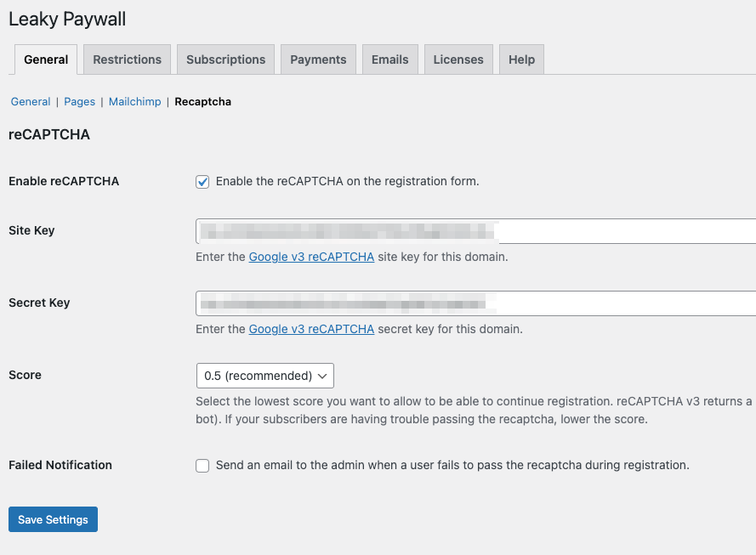Expand the Score dropdown
The height and width of the screenshot is (555, 756).
[264, 376]
